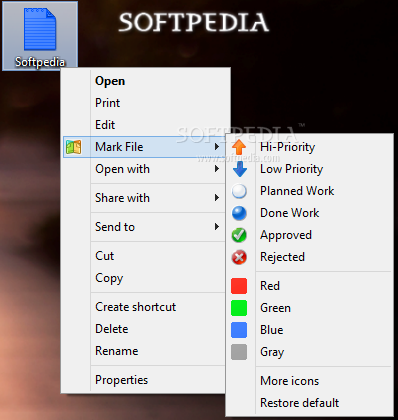Pick the Blue color swatch
The image size is (398, 420).
click(239, 330)
